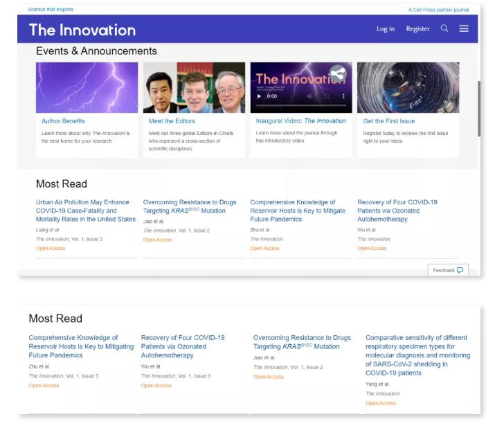Enter fullscreen on the inaugural video
The width and height of the screenshot is (504, 428).
click(x=327, y=96)
